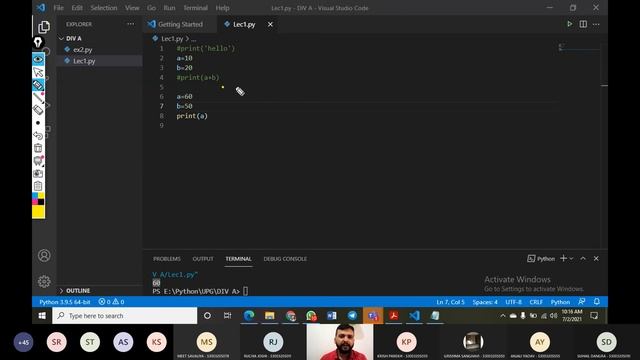Open ex2.py in explorer
Viewport: 640px width, 360px height.
pos(99,49)
